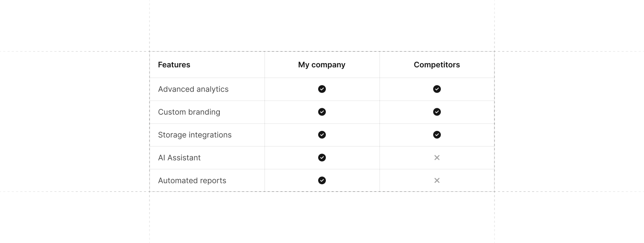This screenshot has width=644, height=243.
Task: Click the Competitors checkmark for Advanced analytics
Action: click(437, 89)
